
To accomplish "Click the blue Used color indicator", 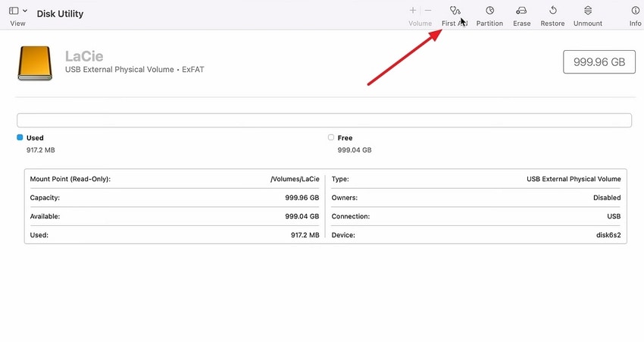I will click(20, 137).
